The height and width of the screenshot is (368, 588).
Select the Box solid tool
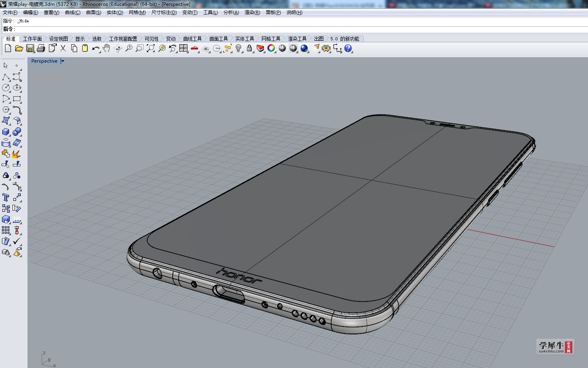pos(6,132)
